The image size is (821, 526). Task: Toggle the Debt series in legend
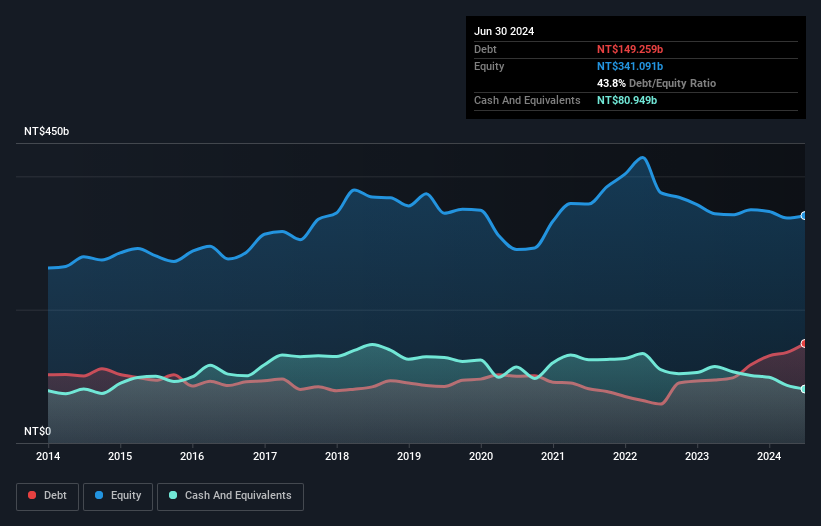pyautogui.click(x=47, y=496)
